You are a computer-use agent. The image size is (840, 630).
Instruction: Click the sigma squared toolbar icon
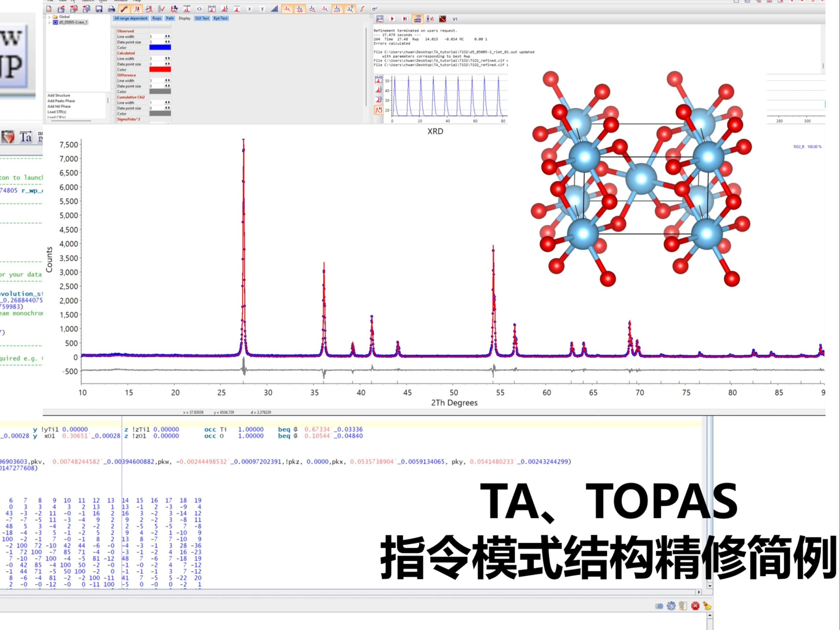click(x=375, y=9)
